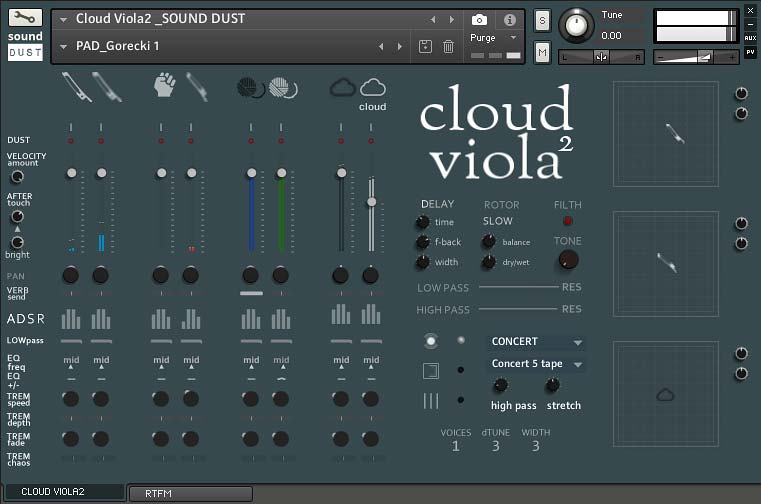
Task: Click the TONE knob
Action: click(x=568, y=260)
